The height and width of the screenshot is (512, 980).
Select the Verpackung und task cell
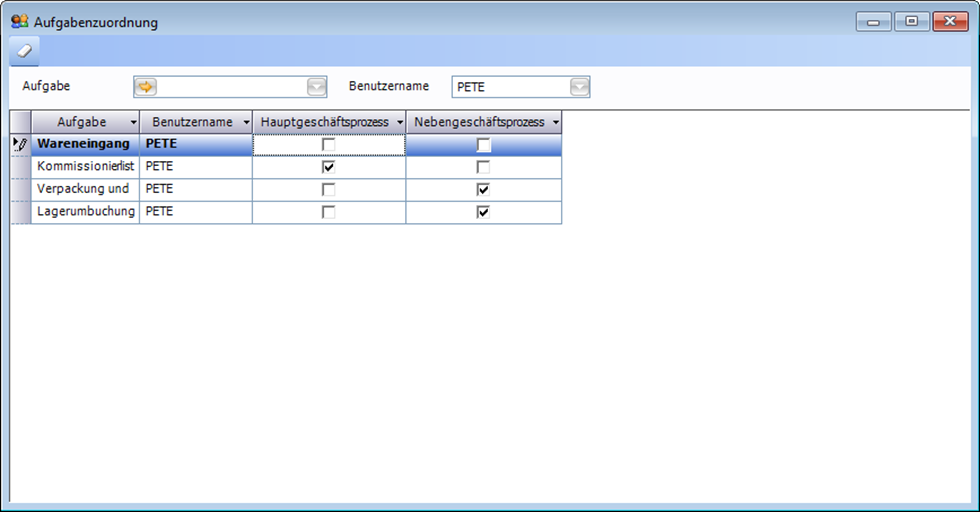pos(85,189)
